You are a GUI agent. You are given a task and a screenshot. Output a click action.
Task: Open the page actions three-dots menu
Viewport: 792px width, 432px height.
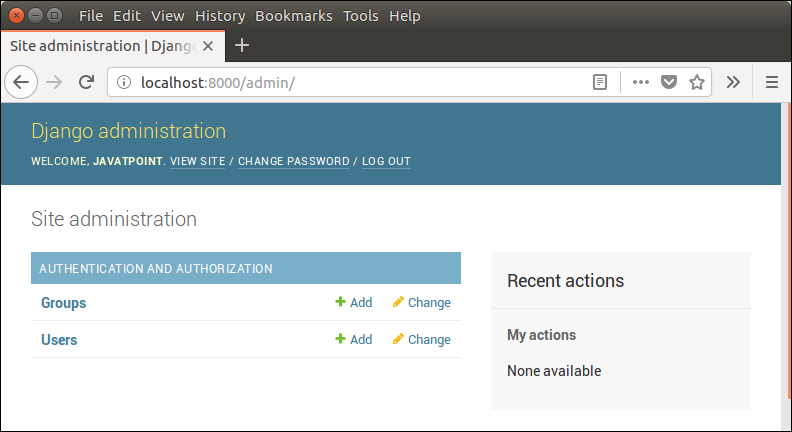[640, 82]
